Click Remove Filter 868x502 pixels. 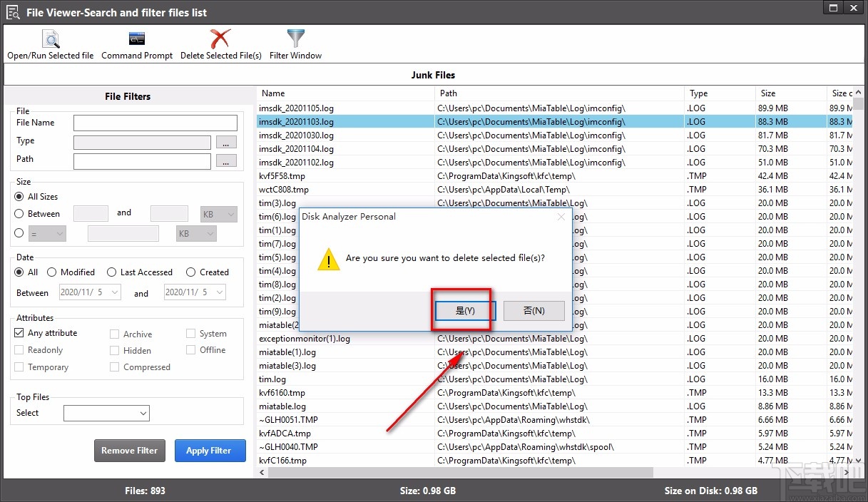click(x=129, y=450)
